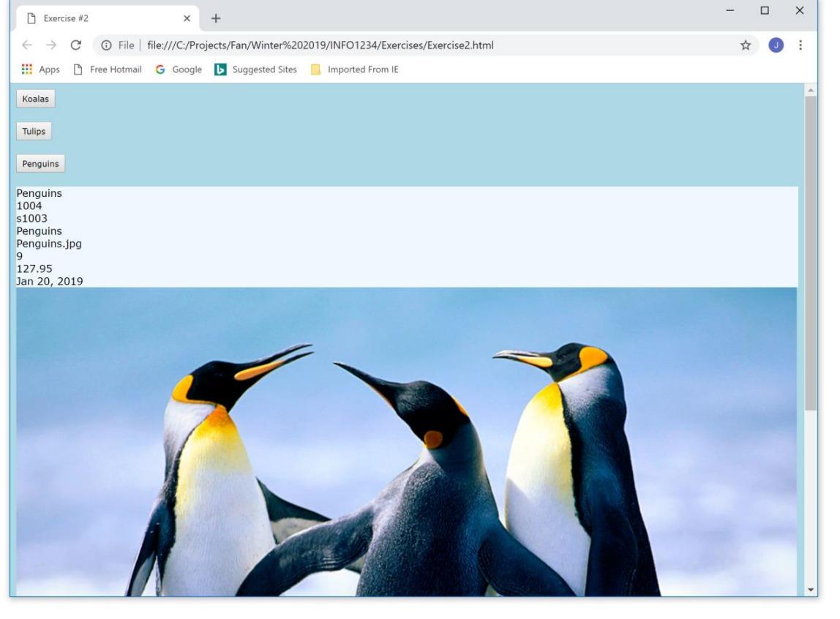Click the Koalas button
The width and height of the screenshot is (840, 619).
point(35,98)
